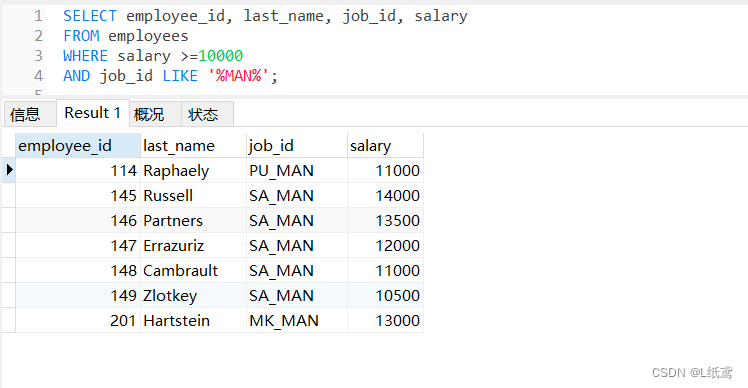The width and height of the screenshot is (748, 388).
Task: Select cell with last name Errazuriz
Action: [x=193, y=245]
